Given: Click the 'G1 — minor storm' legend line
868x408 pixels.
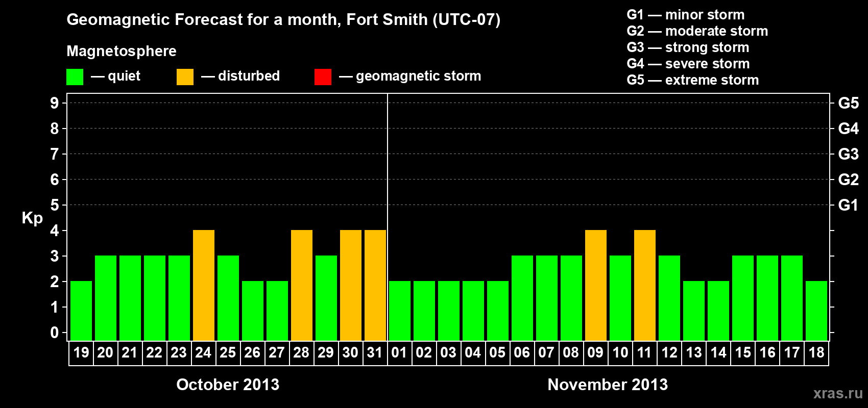Looking at the screenshot, I should pyautogui.click(x=685, y=15).
